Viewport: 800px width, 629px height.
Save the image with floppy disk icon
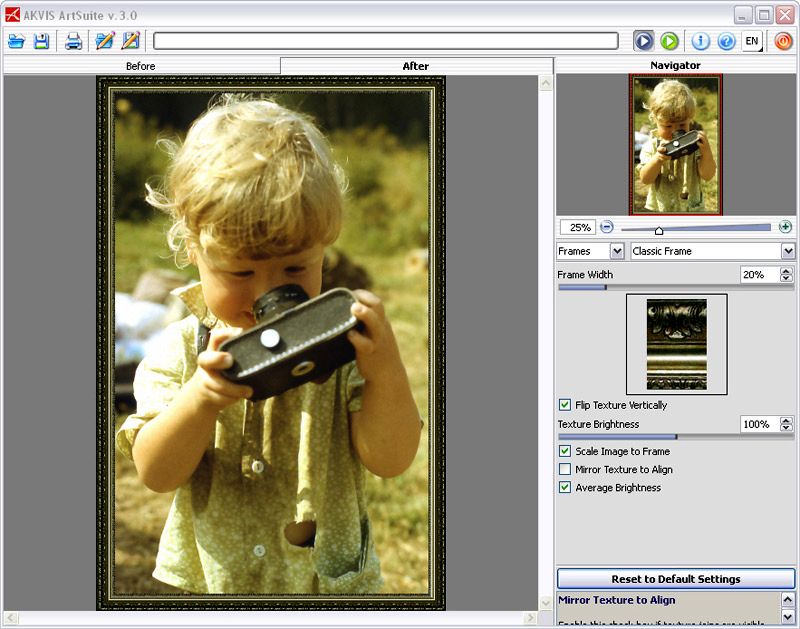(x=41, y=41)
